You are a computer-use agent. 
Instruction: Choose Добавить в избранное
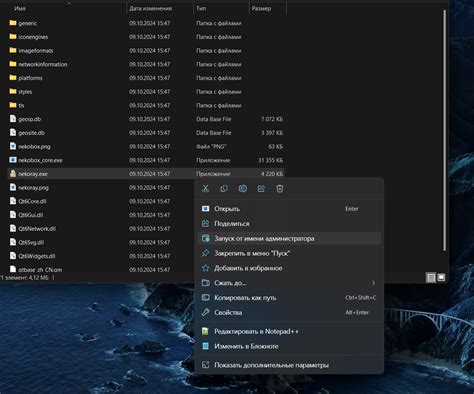pos(289,268)
